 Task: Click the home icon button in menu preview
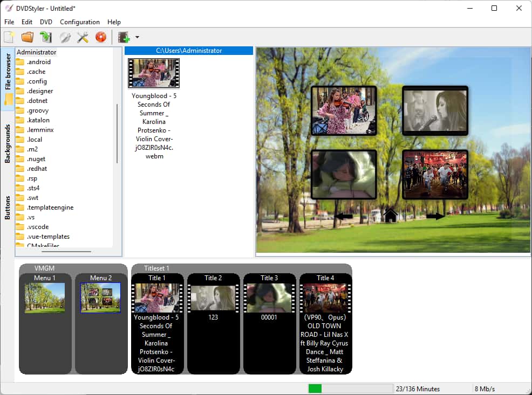[x=391, y=216]
